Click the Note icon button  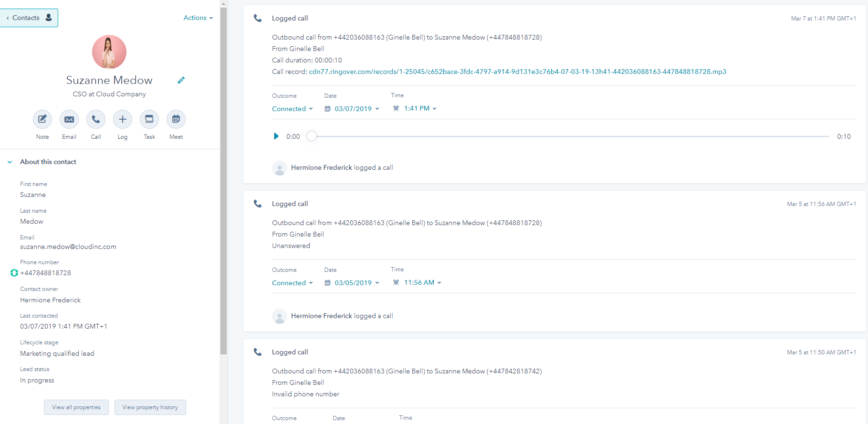tap(42, 119)
